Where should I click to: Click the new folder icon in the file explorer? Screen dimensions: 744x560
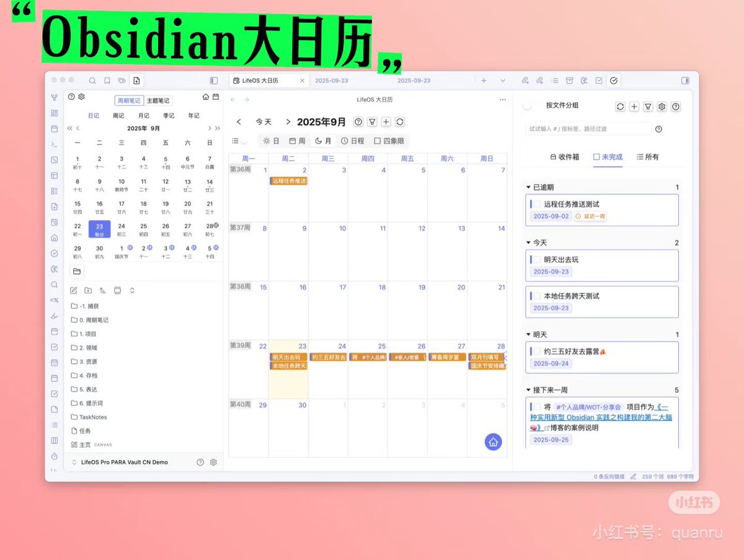(x=88, y=290)
